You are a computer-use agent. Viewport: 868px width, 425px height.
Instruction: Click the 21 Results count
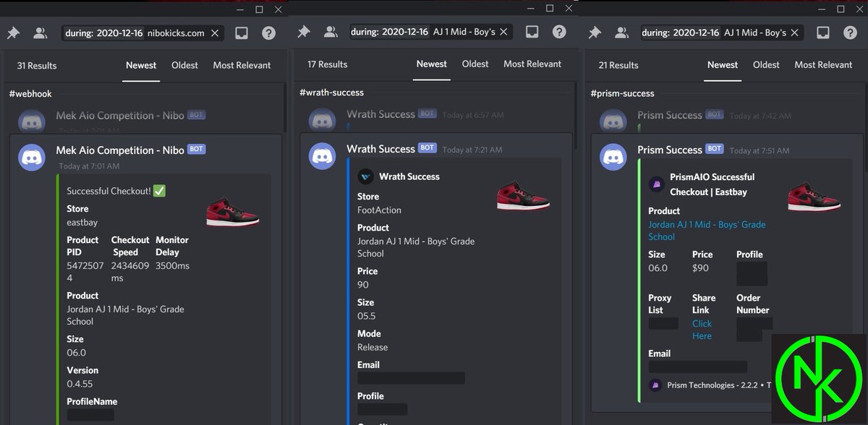tap(618, 65)
